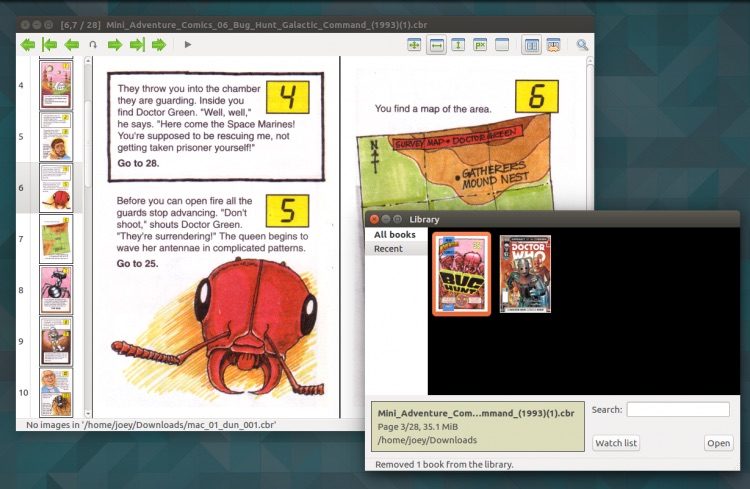Click the status bar 'No images in' message
750x489 pixels.
[x=151, y=425]
